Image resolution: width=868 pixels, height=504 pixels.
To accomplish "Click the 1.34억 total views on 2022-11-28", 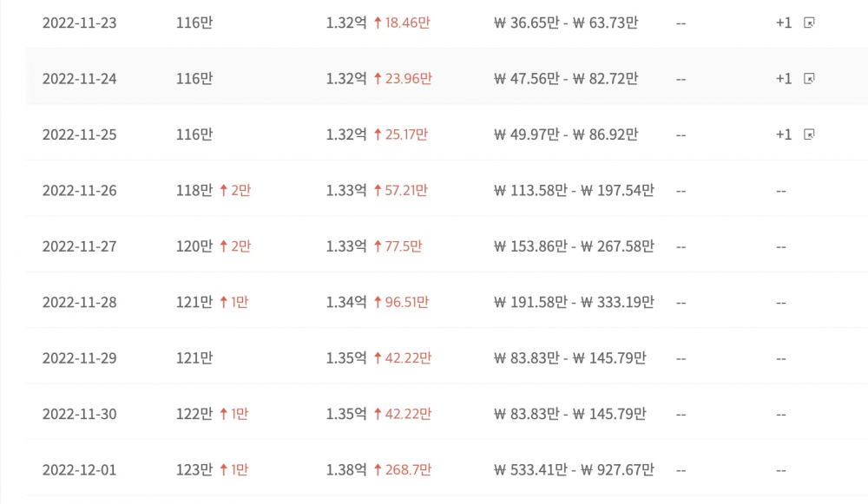I will click(346, 302).
